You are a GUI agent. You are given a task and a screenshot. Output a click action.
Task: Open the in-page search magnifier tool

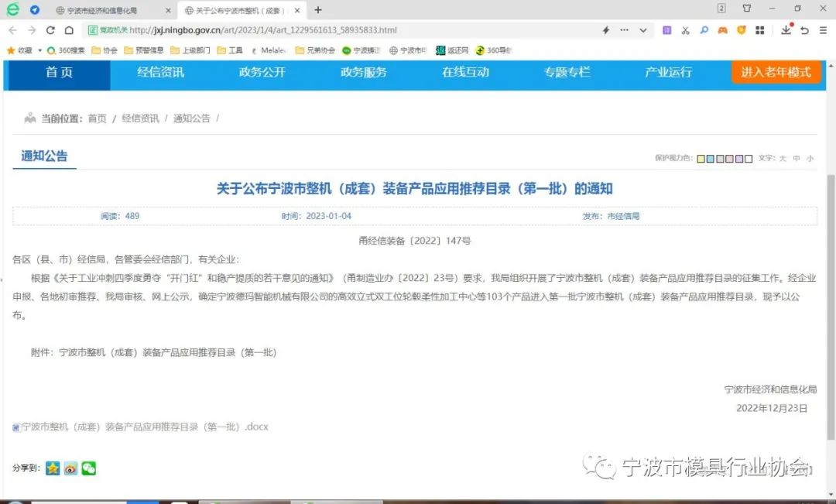point(703,29)
